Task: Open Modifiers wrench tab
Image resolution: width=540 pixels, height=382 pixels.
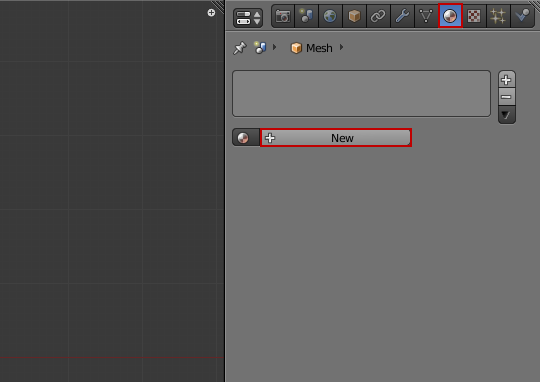Action: click(x=402, y=16)
